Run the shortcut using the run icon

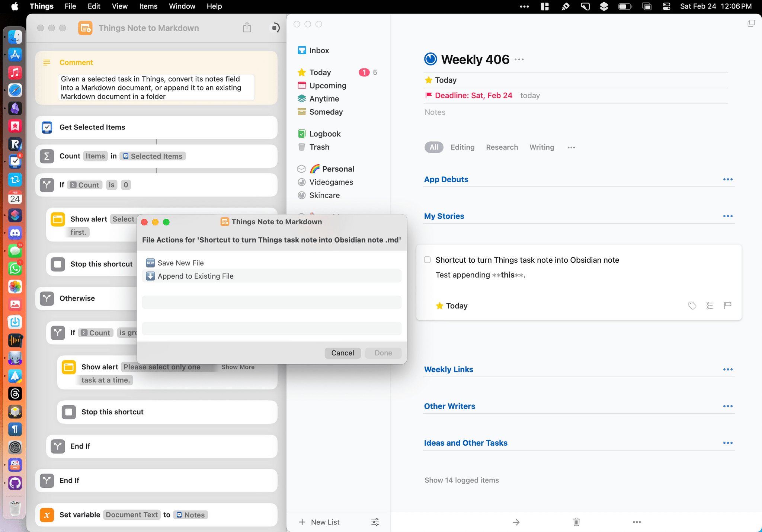pyautogui.click(x=275, y=28)
